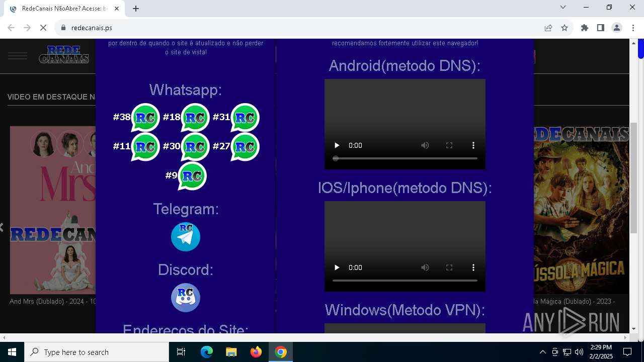Seek on Android video progress bar
The image size is (644, 362).
click(405, 158)
